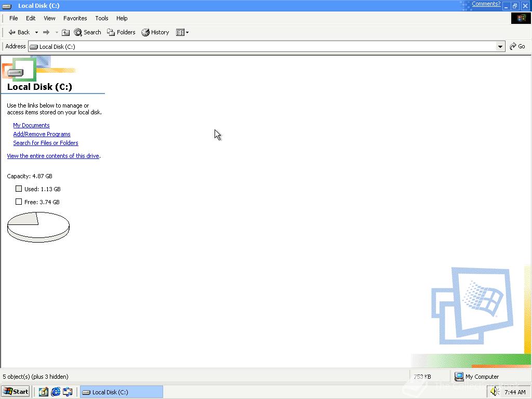Click the Go button

(517, 46)
